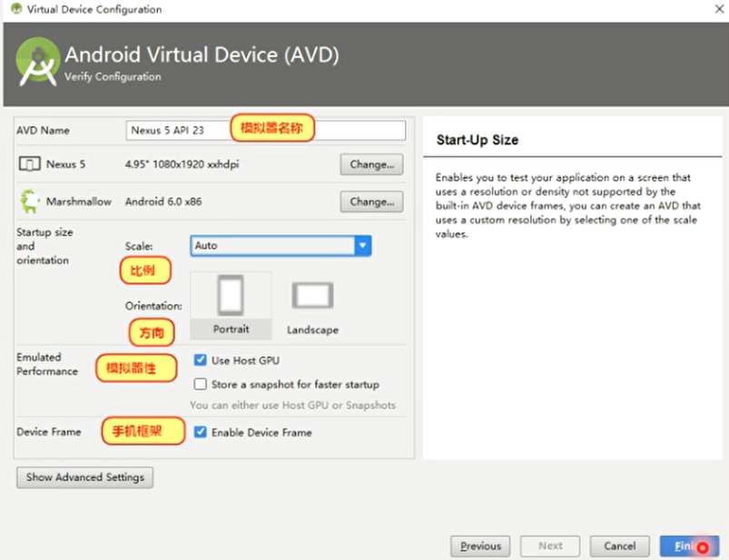Click the 'Nexus 5' device label
This screenshot has width=729, height=560.
click(x=65, y=164)
